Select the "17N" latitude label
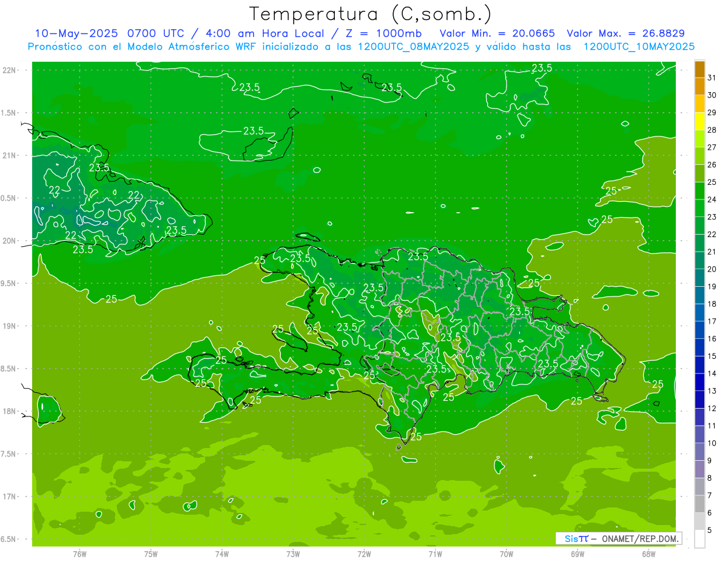Viewport: 728px width, 562px height. tap(10, 497)
